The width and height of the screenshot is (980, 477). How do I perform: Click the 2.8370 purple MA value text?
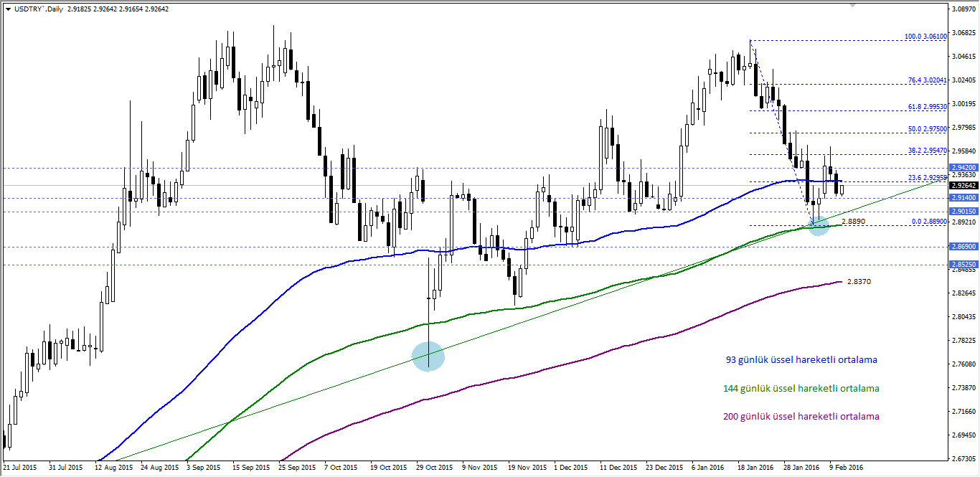click(859, 281)
